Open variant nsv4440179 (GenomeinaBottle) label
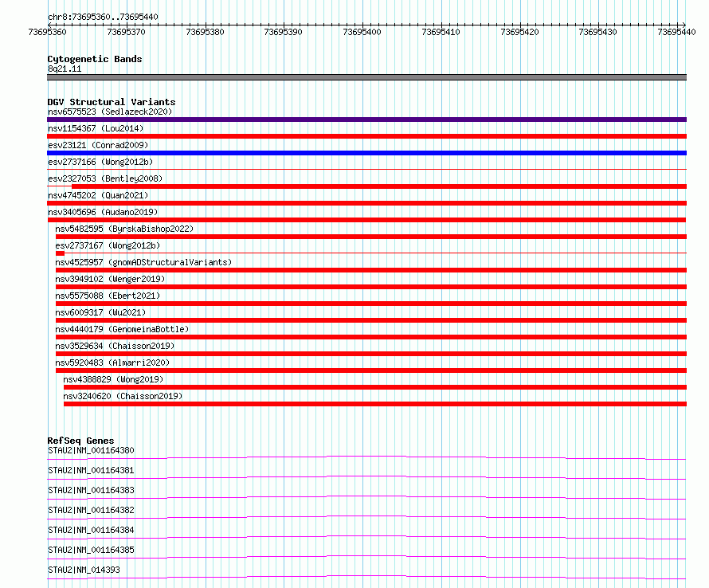 click(122, 329)
